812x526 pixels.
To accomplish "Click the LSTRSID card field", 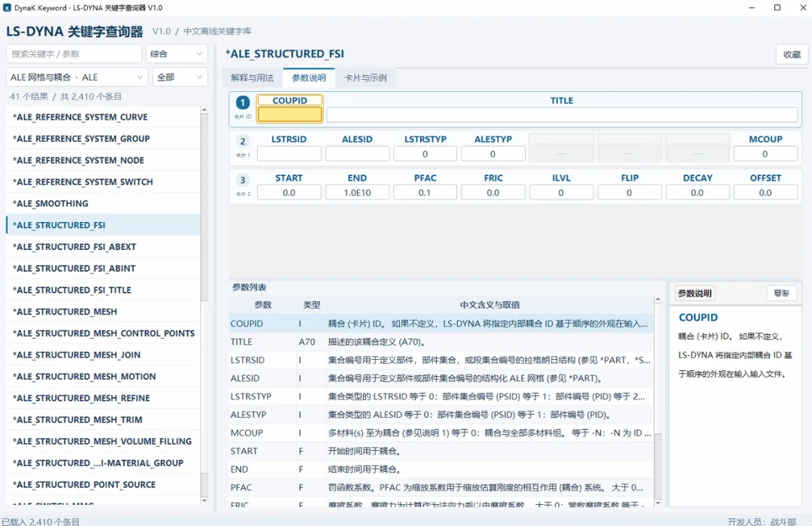I will click(x=289, y=154).
